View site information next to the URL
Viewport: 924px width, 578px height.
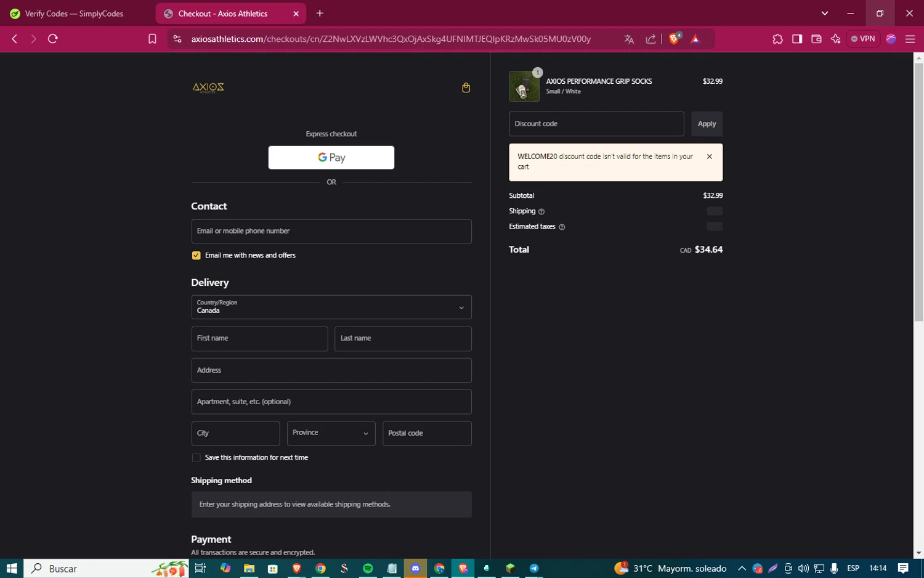coord(177,39)
